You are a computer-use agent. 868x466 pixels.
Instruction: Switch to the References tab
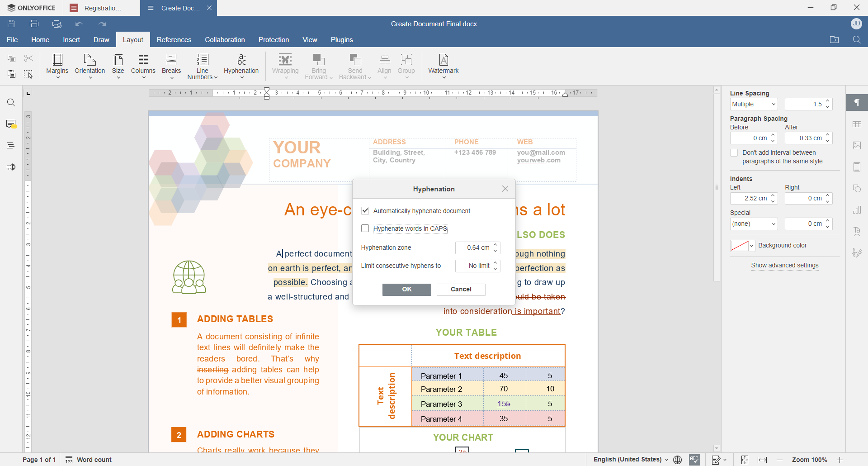174,40
